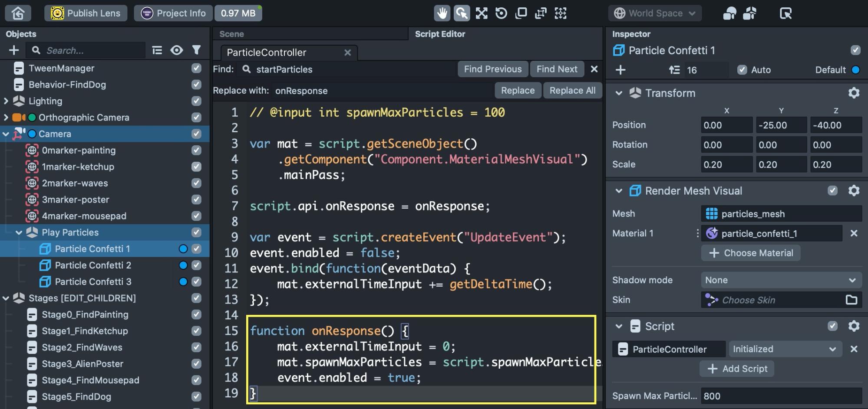Click Find Next button
Image resolution: width=868 pixels, height=409 pixels.
(557, 69)
